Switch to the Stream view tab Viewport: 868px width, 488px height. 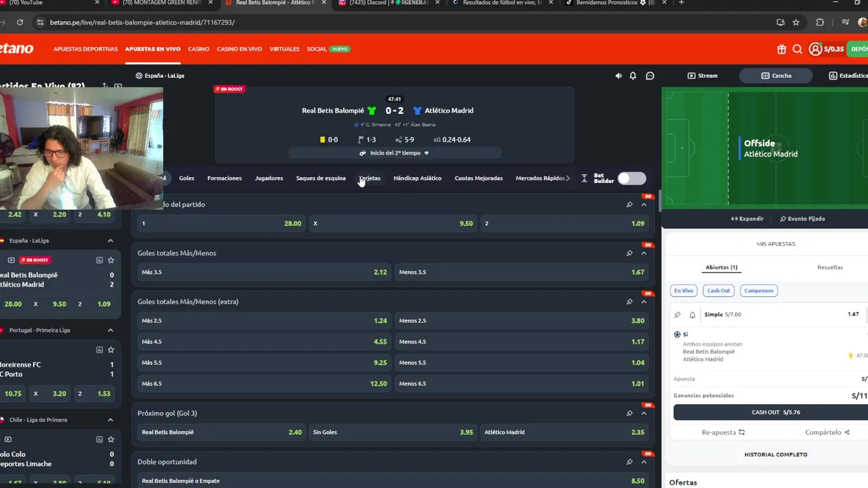[703, 76]
